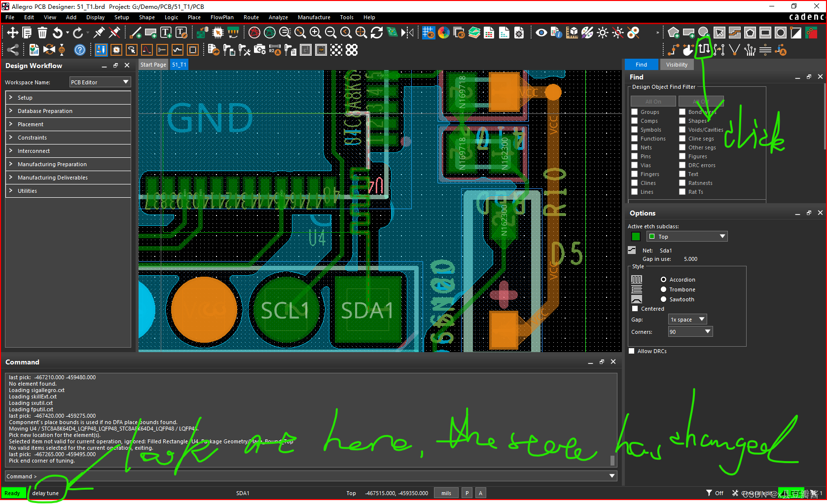Open the Gap 1x space dropdown

tap(687, 320)
